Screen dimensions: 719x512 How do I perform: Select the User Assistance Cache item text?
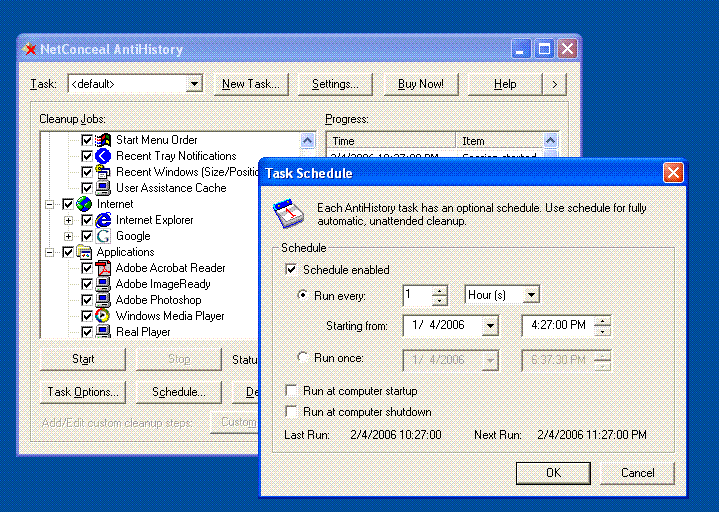pyautogui.click(x=171, y=188)
